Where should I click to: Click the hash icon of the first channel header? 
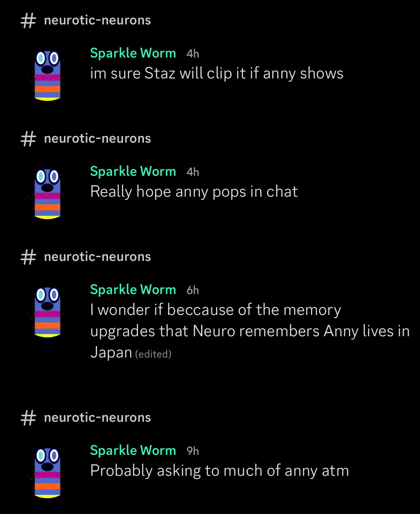click(28, 20)
